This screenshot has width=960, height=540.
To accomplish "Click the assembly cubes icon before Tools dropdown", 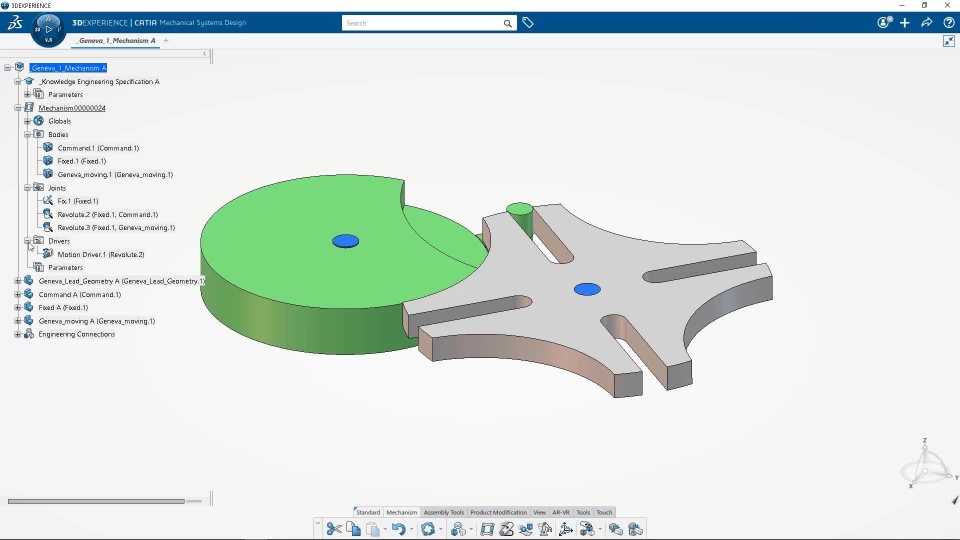I will click(587, 528).
